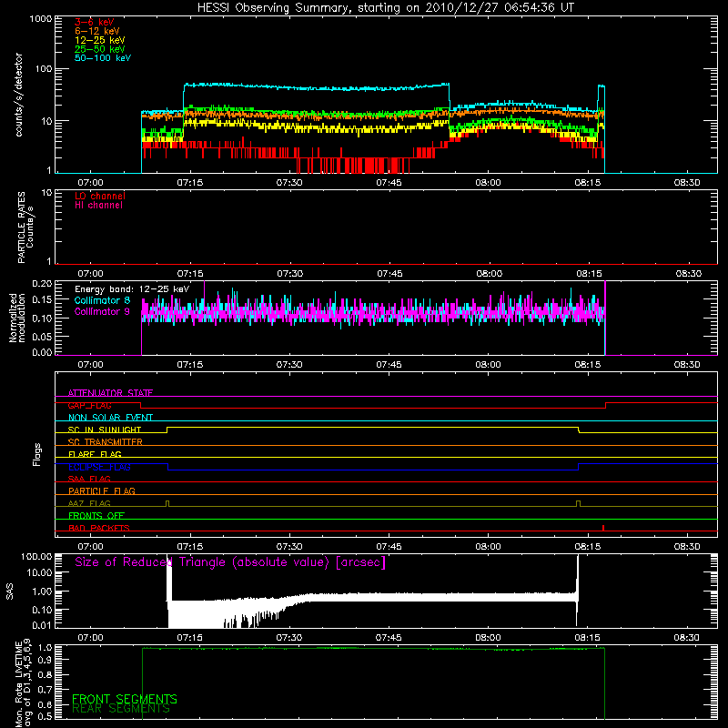Choose the cyan 50-100 keV legend label

coord(103,58)
